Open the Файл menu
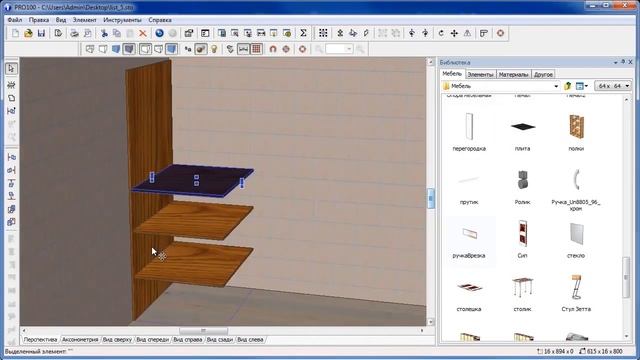Image resolution: width=640 pixels, height=360 pixels. pos(15,20)
